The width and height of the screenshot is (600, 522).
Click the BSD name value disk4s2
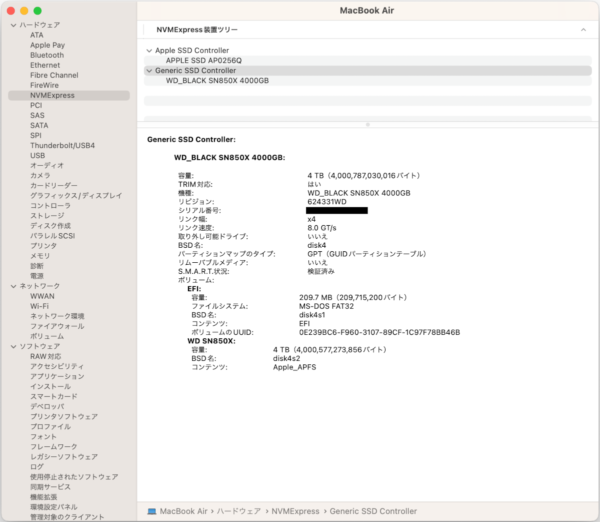(x=286, y=359)
